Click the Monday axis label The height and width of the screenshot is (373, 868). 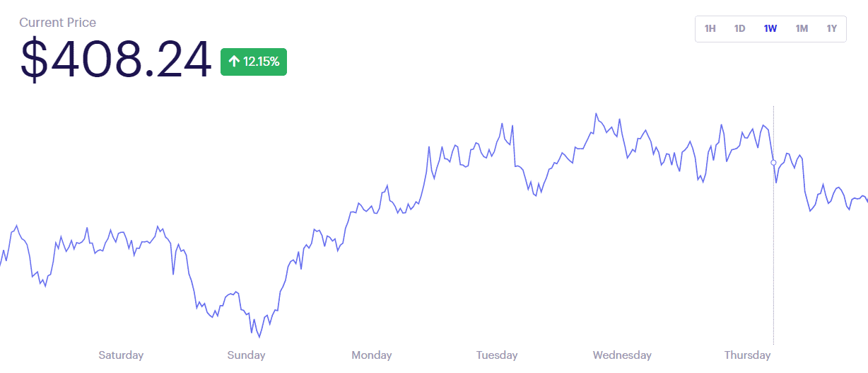(372, 355)
